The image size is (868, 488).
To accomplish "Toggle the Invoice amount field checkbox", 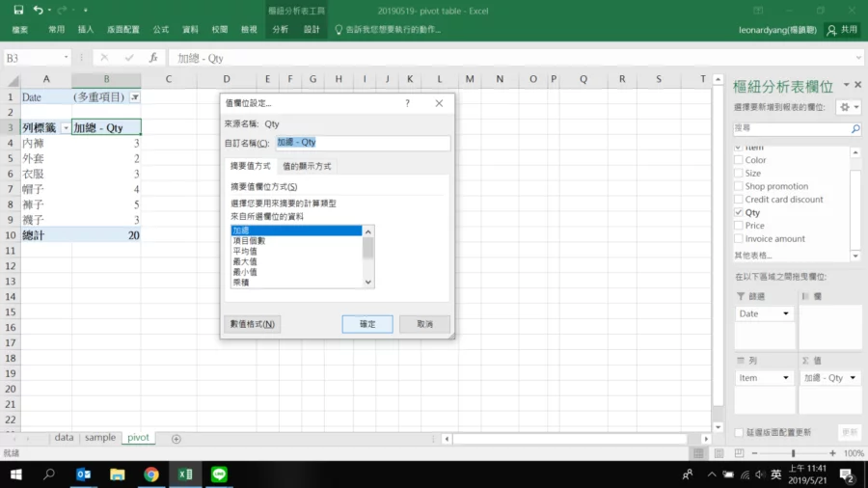I will coord(739,239).
